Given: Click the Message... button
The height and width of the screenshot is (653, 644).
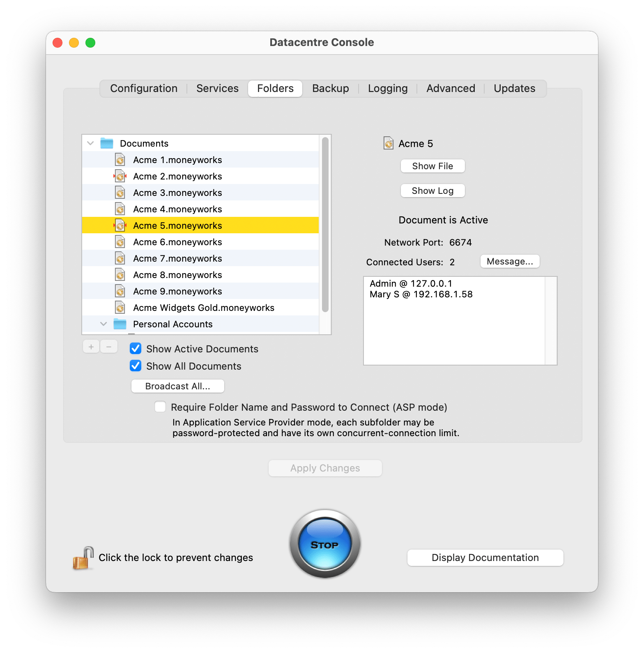Looking at the screenshot, I should (510, 261).
